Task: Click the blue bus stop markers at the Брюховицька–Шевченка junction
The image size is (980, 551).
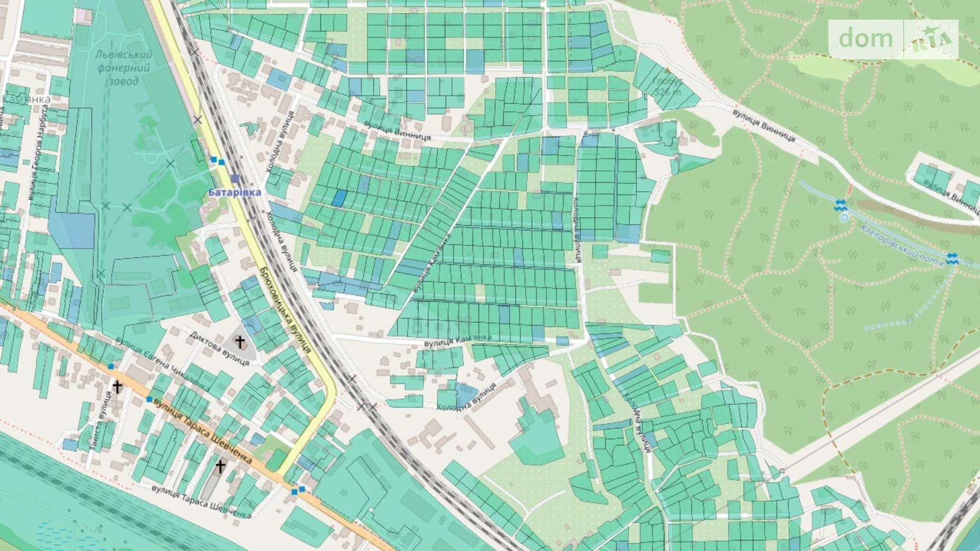Action: pos(298,491)
